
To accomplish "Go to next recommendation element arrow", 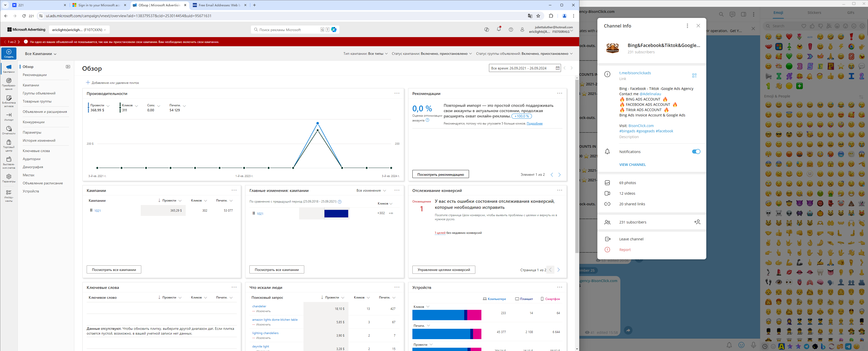I will 559,175.
